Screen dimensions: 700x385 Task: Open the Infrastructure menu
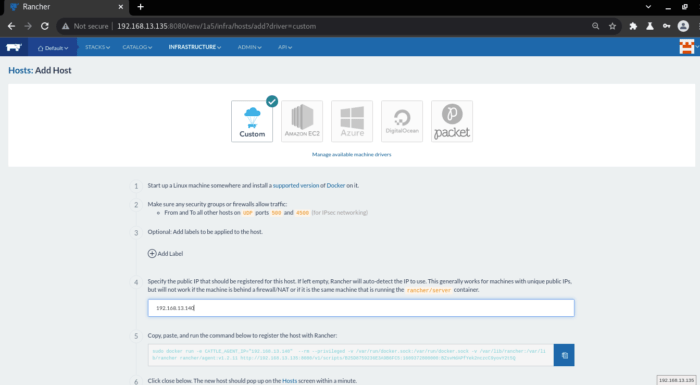click(195, 47)
